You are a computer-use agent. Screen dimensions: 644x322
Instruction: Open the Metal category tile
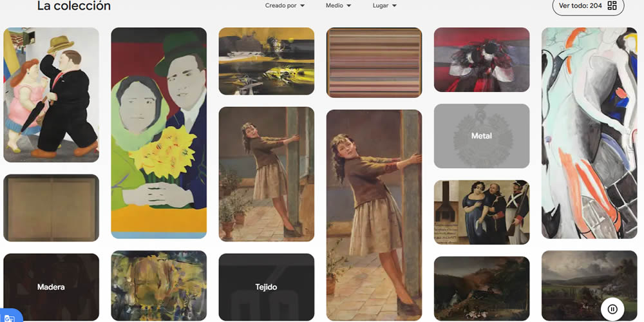coord(481,136)
